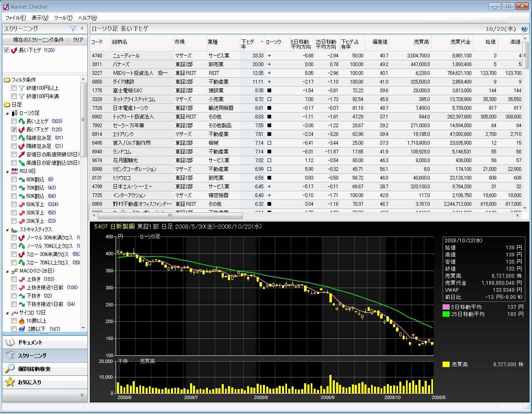Enable the 80%割込 (9) checkbox
Viewport: 532px width, 414px height.
coord(14,180)
